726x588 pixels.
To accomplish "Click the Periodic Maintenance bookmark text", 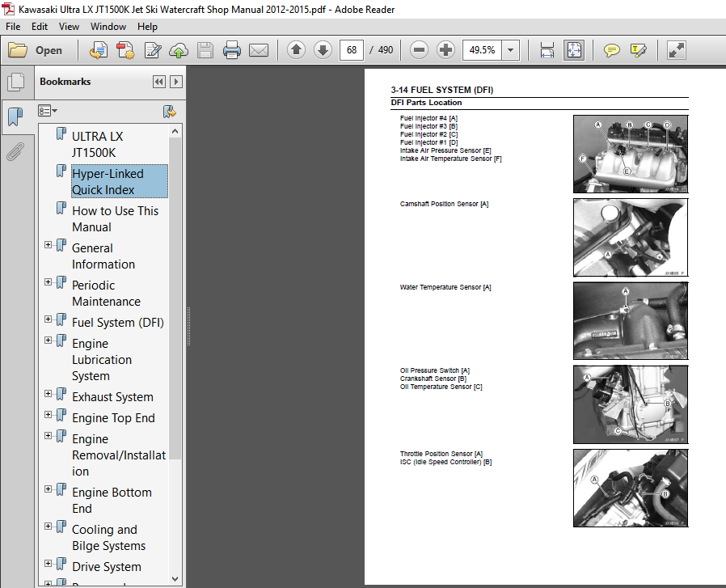I will [106, 294].
